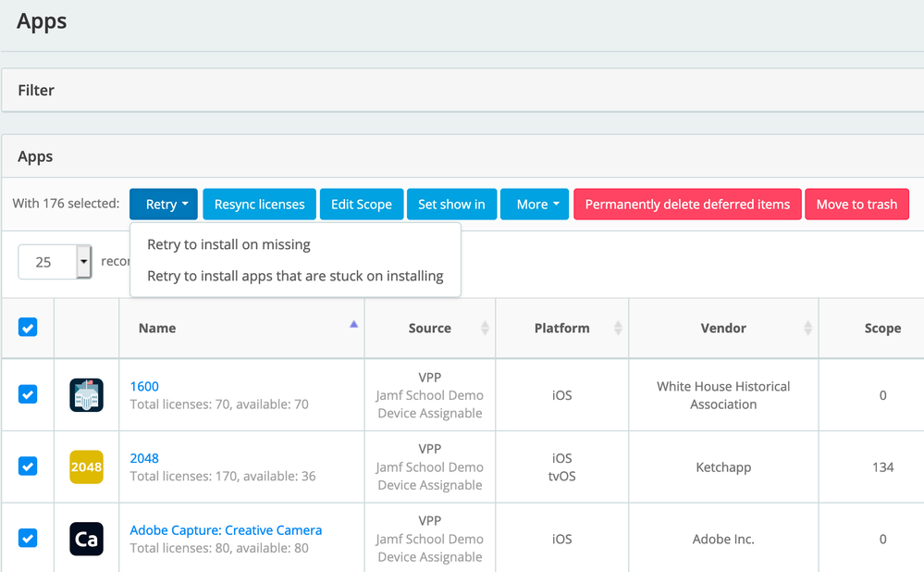Viewport: 924px width, 572px height.
Task: Click the Edit Scope button
Action: point(362,204)
